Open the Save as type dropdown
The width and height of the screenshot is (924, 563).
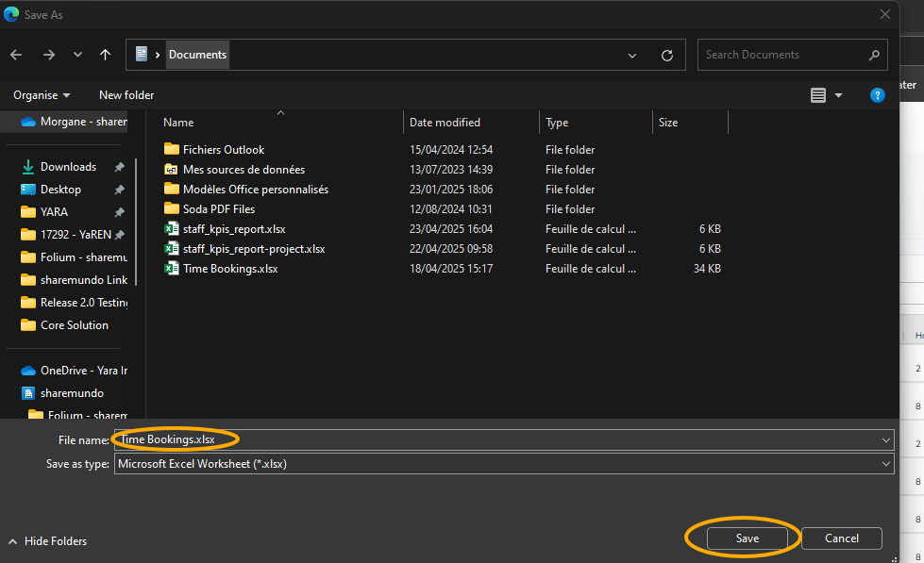(x=885, y=464)
